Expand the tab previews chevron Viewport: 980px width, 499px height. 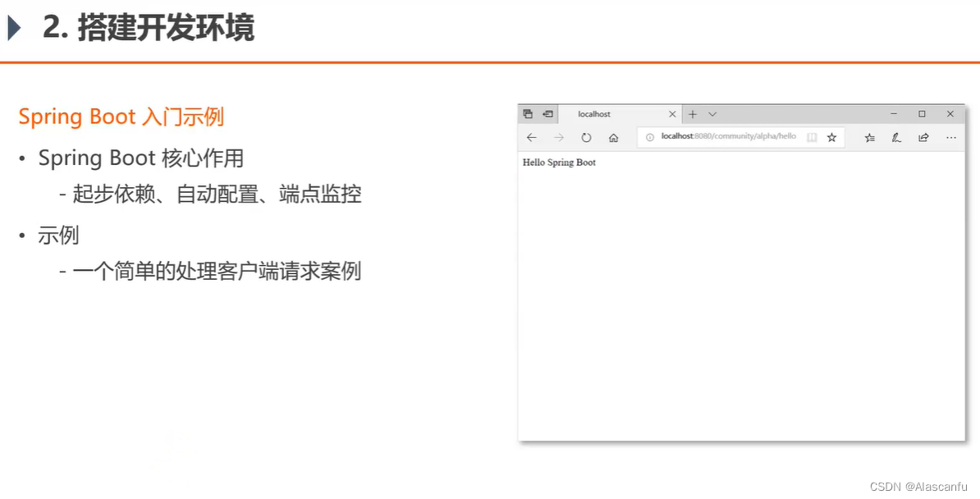[712, 114]
